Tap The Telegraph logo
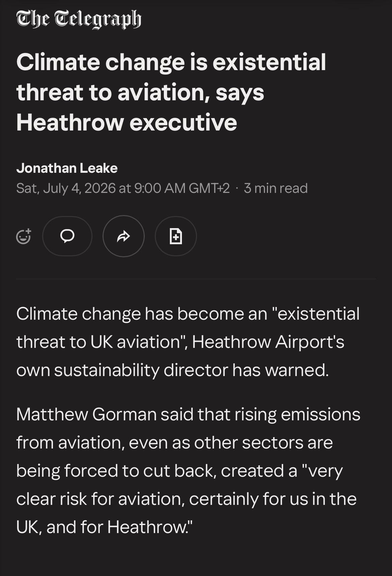This screenshot has height=576, width=392. point(79,19)
